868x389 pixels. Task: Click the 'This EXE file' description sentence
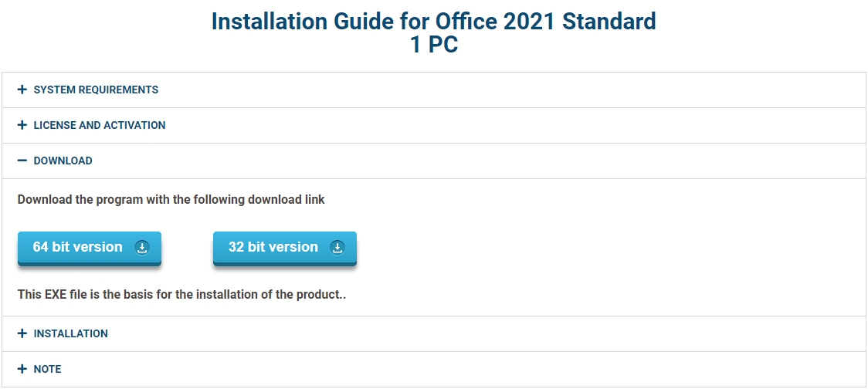coord(181,294)
